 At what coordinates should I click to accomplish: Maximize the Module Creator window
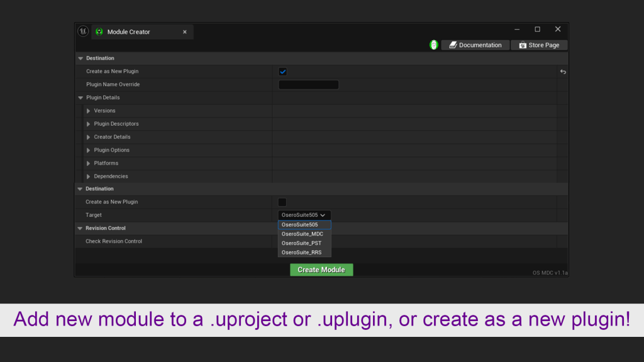tap(537, 30)
